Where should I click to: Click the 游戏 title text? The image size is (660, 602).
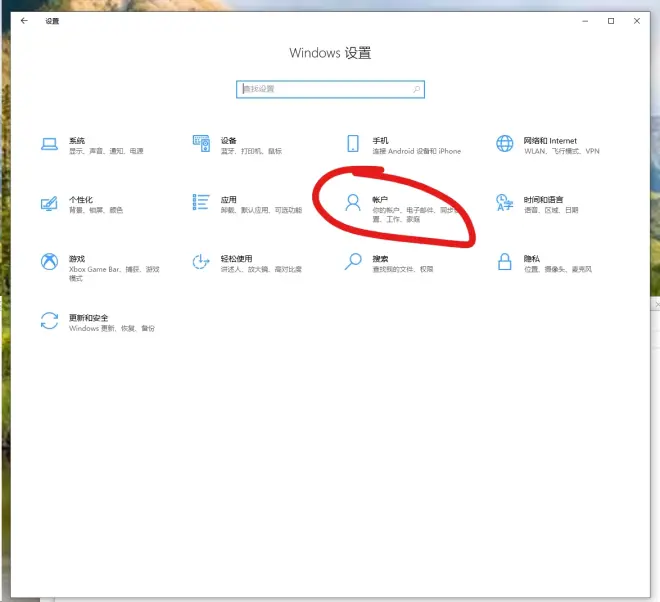coord(77,258)
